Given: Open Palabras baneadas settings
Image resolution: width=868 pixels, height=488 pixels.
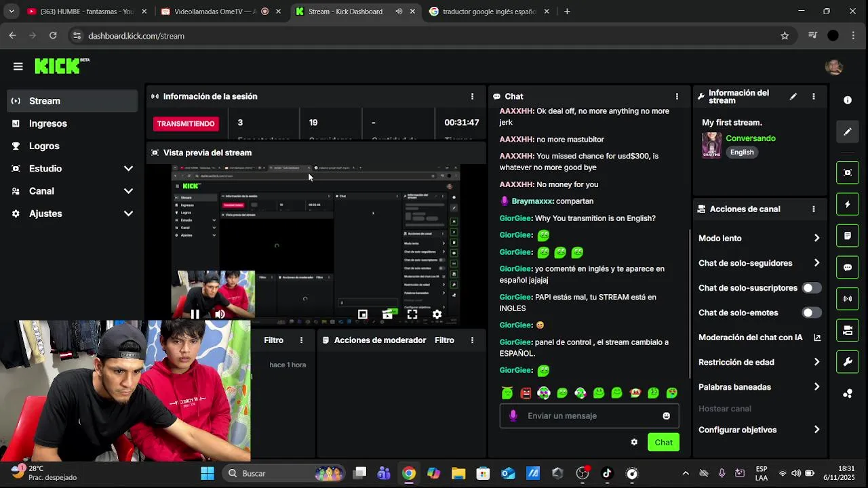Looking at the screenshot, I should (759, 387).
